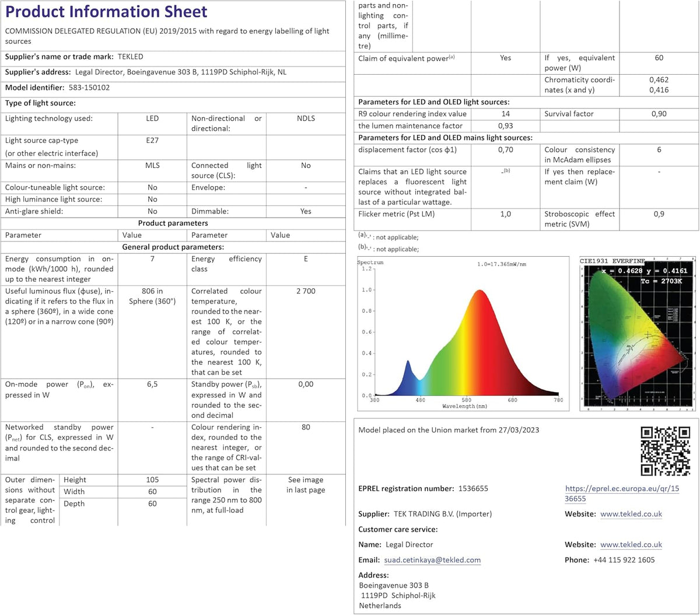The height and width of the screenshot is (615, 700).
Task: Select the Schiphol-Rijk supplier address line
Action: [x=181, y=72]
